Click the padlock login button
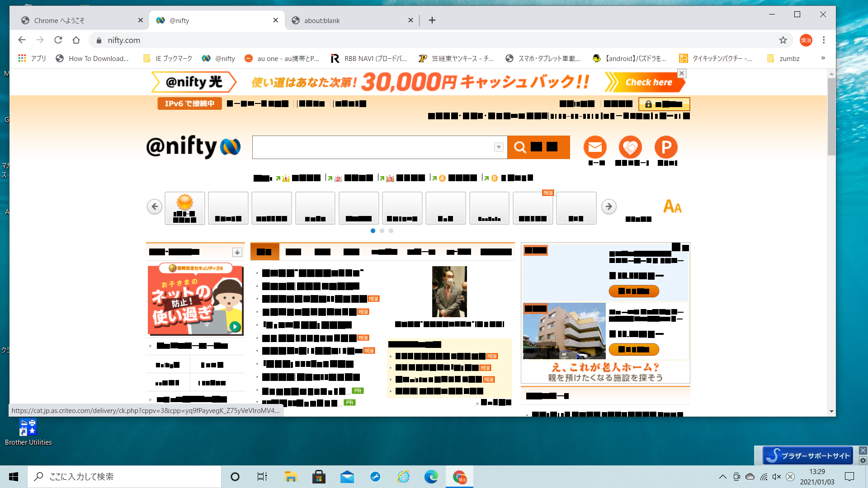This screenshot has width=868, height=488. click(x=664, y=104)
